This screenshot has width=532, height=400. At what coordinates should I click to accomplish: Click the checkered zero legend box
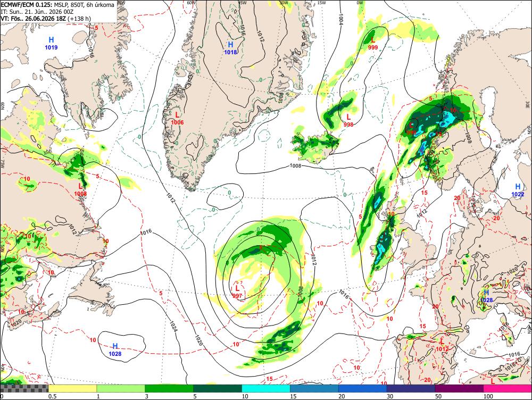pyautogui.click(x=24, y=388)
